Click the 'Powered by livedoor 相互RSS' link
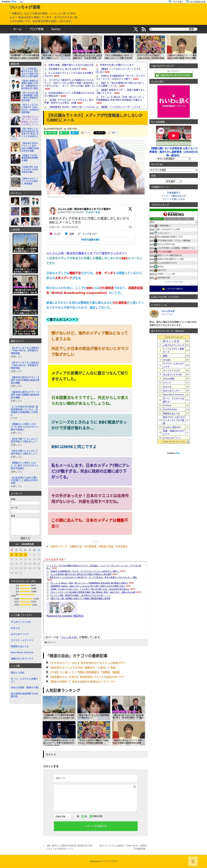 (x=65, y=616)
